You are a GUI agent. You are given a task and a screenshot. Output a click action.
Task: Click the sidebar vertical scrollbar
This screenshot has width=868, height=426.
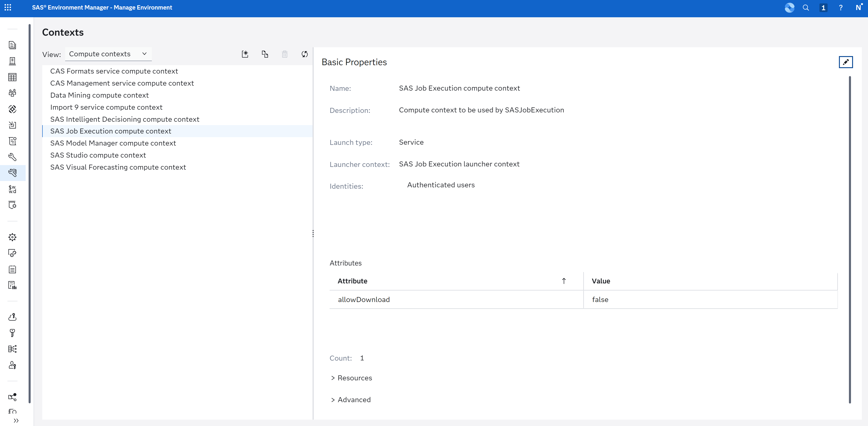tap(30, 214)
